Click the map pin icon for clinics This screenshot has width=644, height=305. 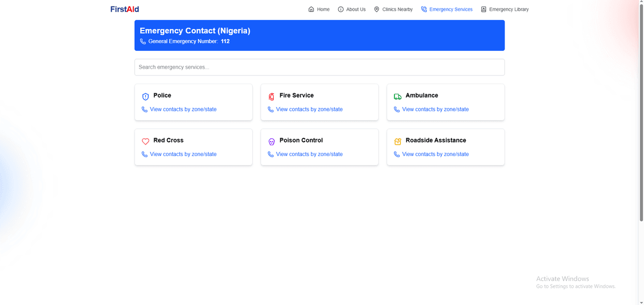(377, 9)
